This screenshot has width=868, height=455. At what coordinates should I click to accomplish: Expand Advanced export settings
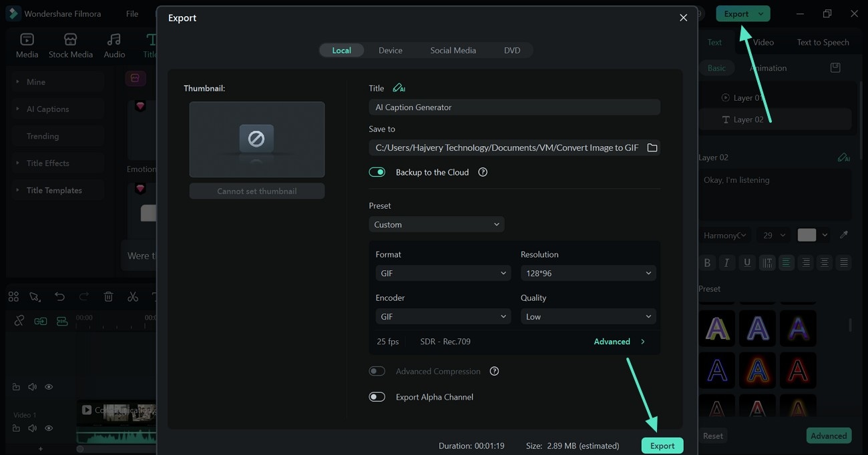click(x=620, y=342)
